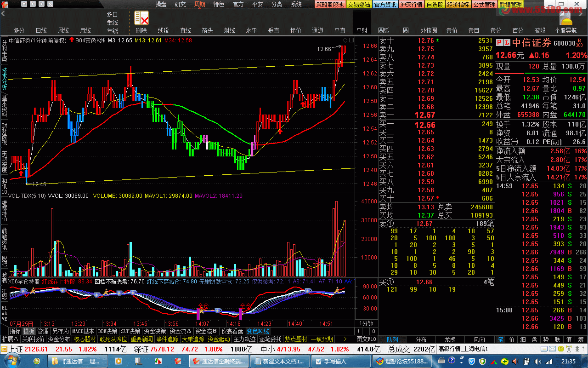Open the 操盘 menu

[161, 5]
